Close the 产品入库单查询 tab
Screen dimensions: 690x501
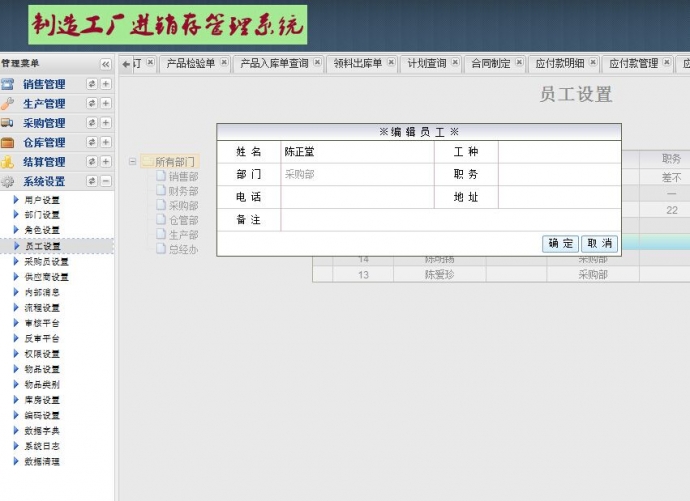click(x=317, y=62)
